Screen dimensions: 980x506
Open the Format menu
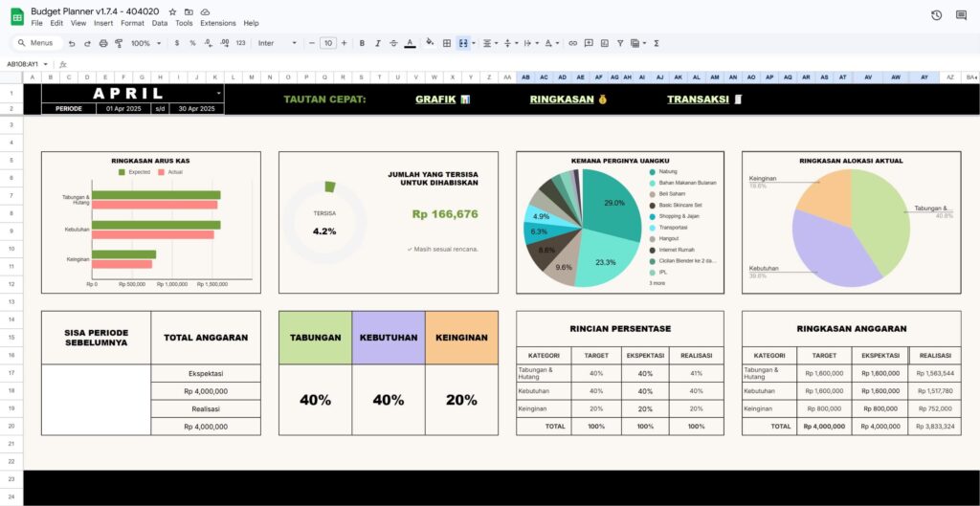[132, 23]
